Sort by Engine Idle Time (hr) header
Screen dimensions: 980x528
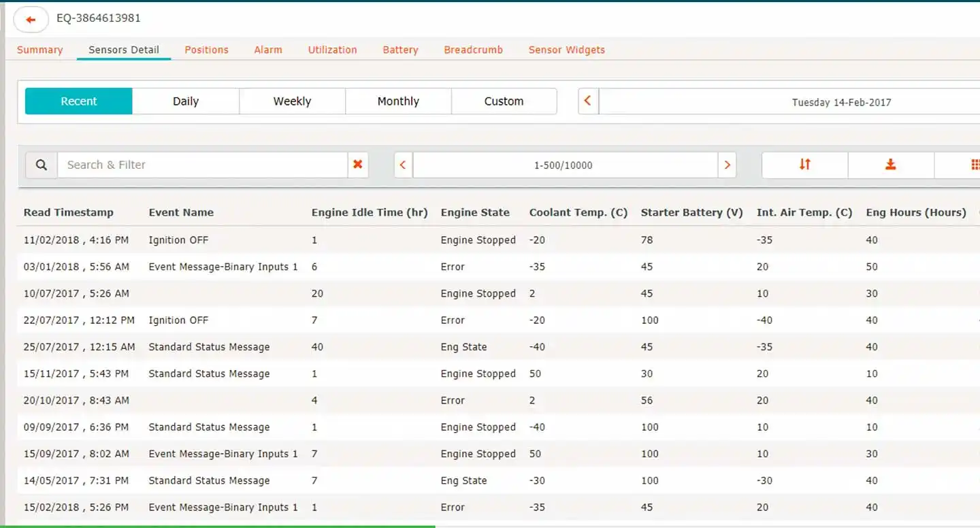pyautogui.click(x=370, y=212)
